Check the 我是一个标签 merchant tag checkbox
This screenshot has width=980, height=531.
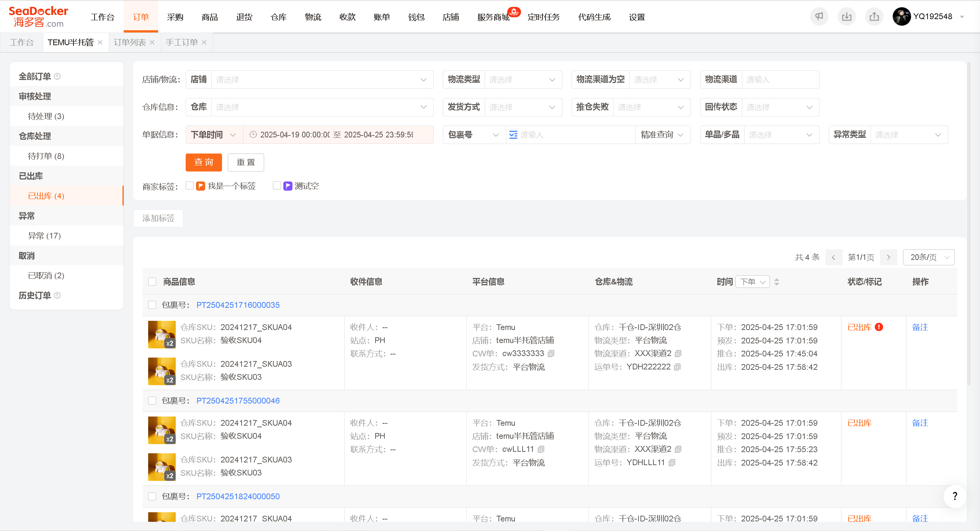(x=189, y=186)
